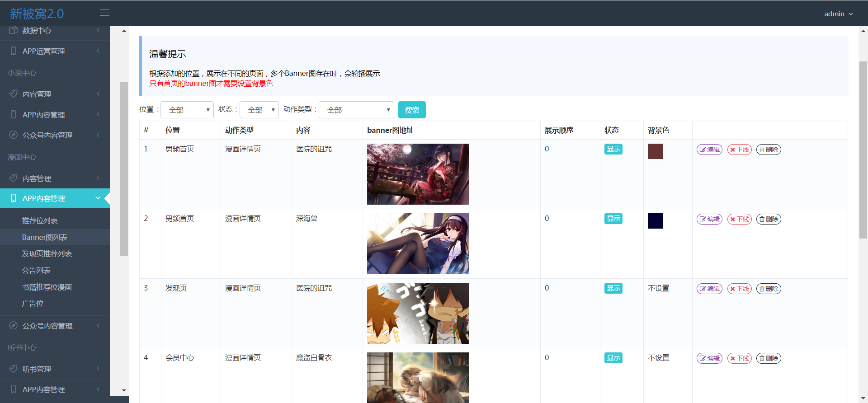This screenshot has width=868, height=403.
Task: Delete the 魔盗白骨衣 banner
Action: (x=769, y=358)
